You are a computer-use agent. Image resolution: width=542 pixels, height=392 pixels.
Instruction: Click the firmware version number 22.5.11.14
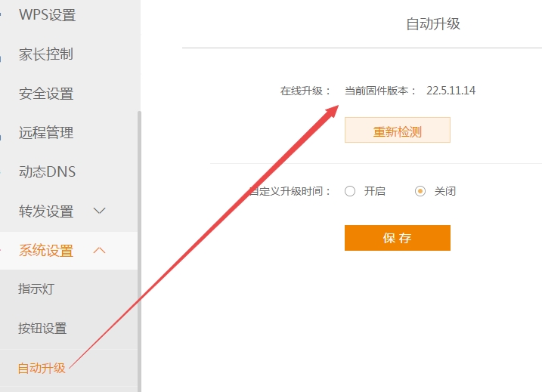[x=451, y=91]
